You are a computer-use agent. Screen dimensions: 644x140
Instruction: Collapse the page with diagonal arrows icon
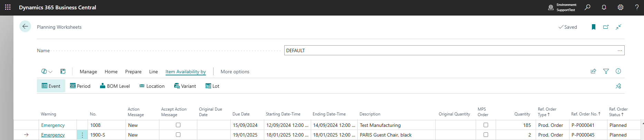point(618,27)
